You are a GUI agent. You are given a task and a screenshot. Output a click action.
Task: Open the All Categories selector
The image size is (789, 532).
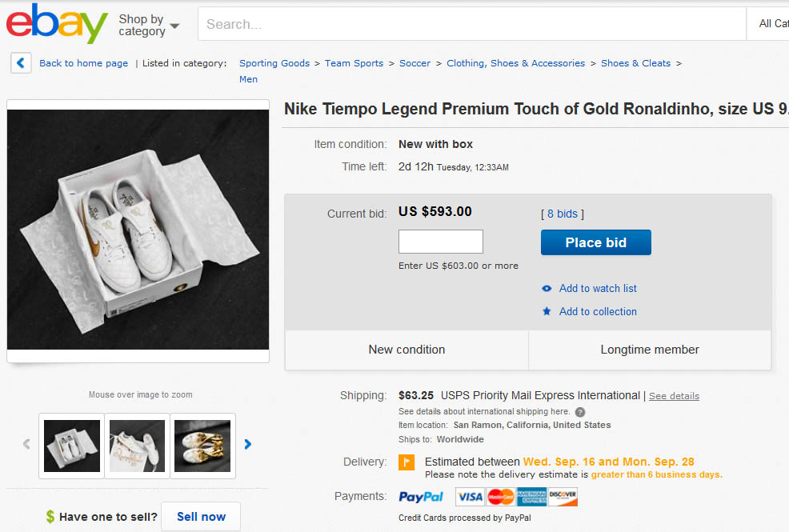click(x=771, y=23)
